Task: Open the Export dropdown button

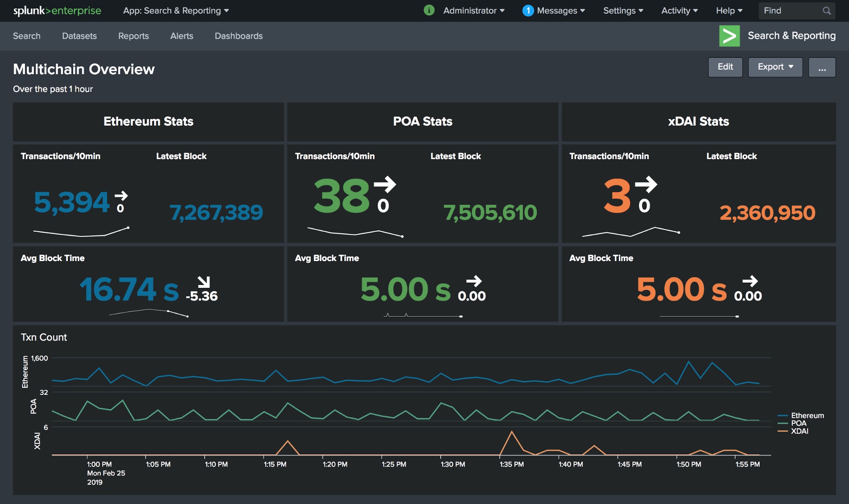Action: (x=775, y=67)
